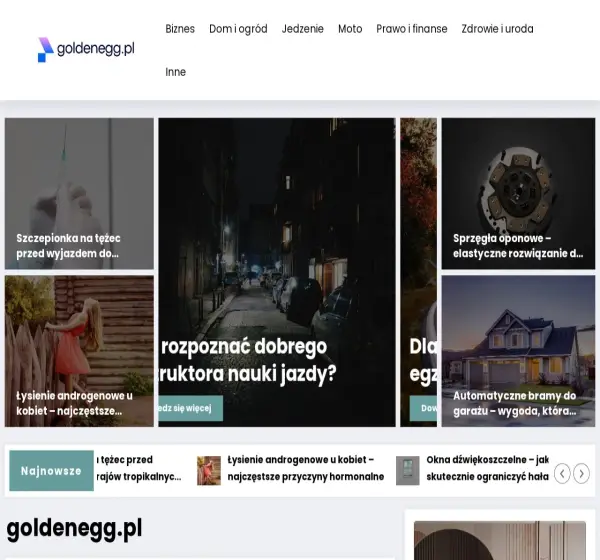Screen dimensions: 600x560
Task: Open Automatyczne bramy do garażu card
Action: 518,351
